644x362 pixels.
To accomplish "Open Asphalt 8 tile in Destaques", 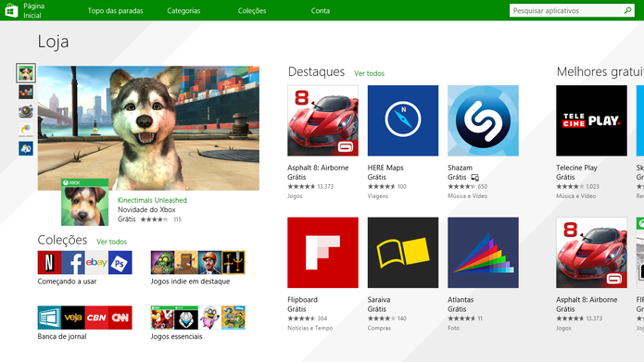I will [322, 120].
